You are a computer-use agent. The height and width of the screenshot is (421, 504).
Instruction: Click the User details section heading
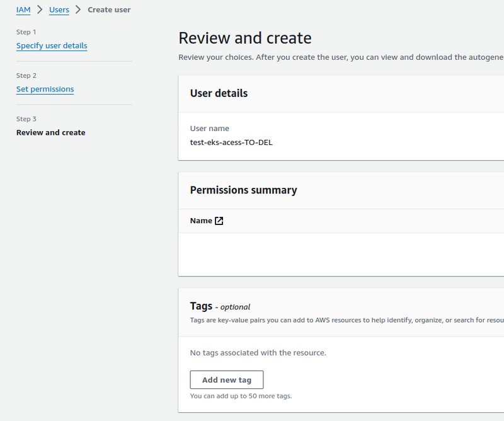pos(219,93)
